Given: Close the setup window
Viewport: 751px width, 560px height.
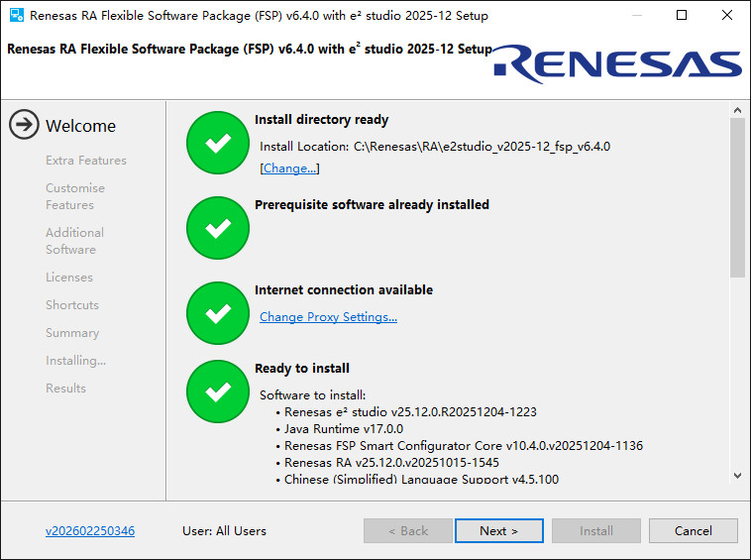Looking at the screenshot, I should click(727, 15).
